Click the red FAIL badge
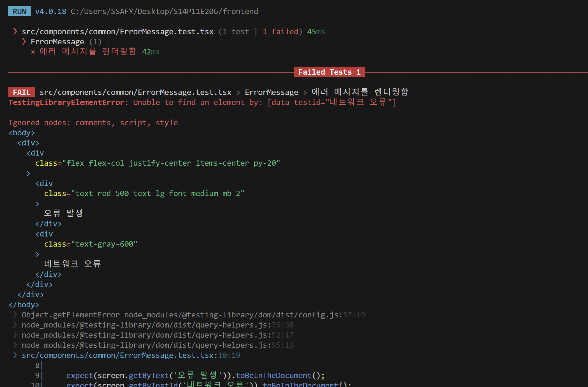 [x=21, y=92]
